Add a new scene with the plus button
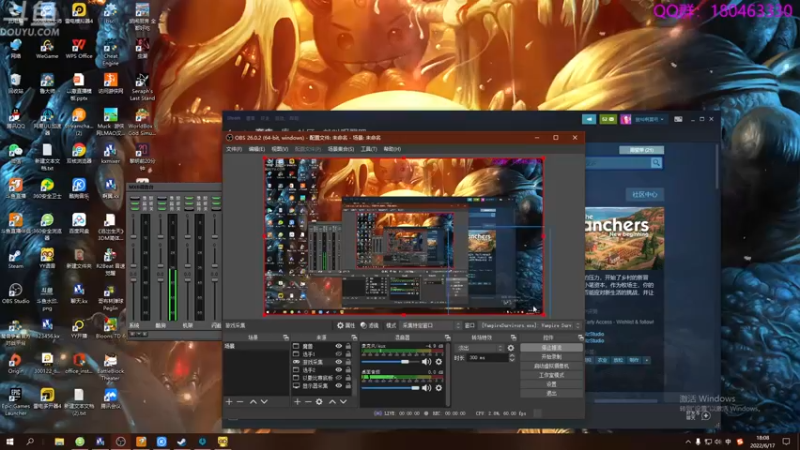 click(229, 402)
